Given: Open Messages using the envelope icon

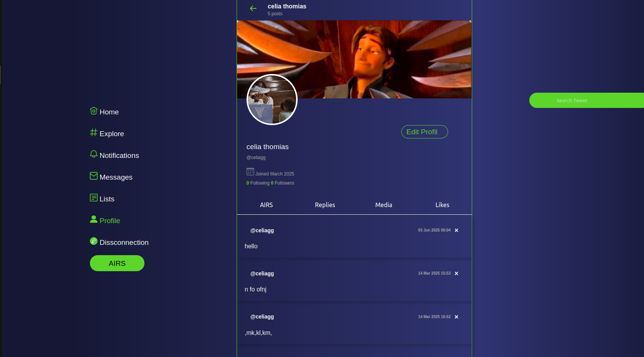Looking at the screenshot, I should (94, 176).
